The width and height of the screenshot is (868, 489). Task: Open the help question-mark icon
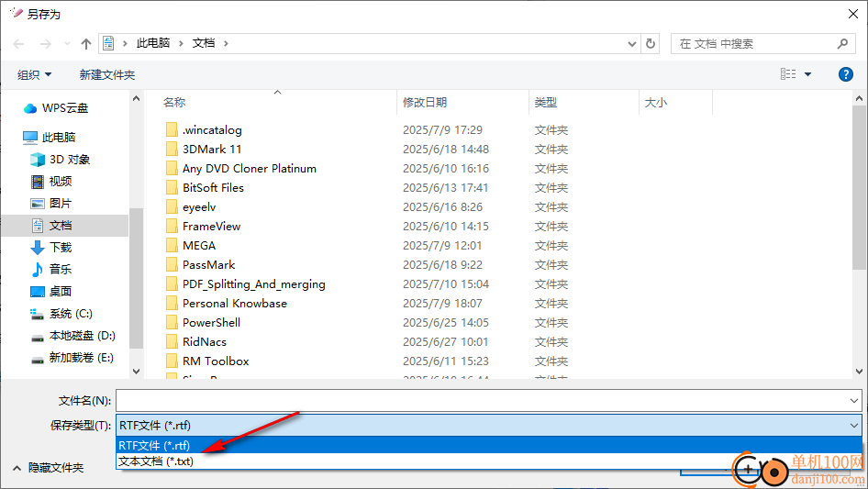[845, 74]
